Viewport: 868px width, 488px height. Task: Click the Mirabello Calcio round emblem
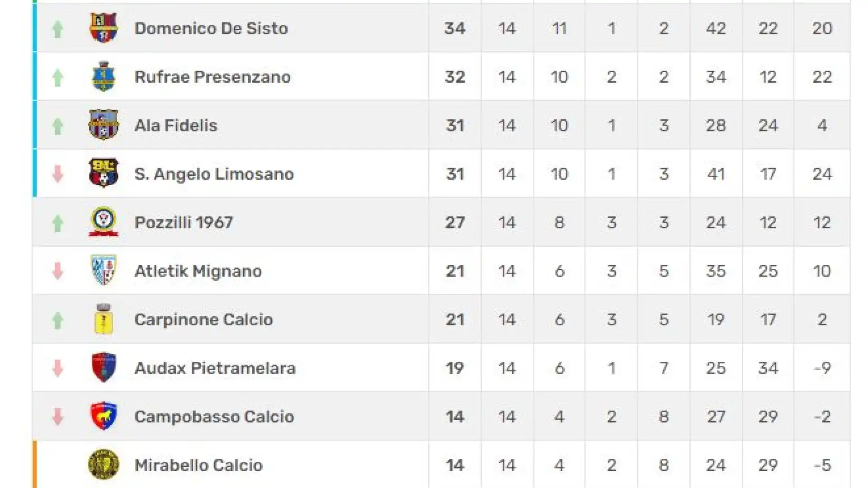click(104, 465)
